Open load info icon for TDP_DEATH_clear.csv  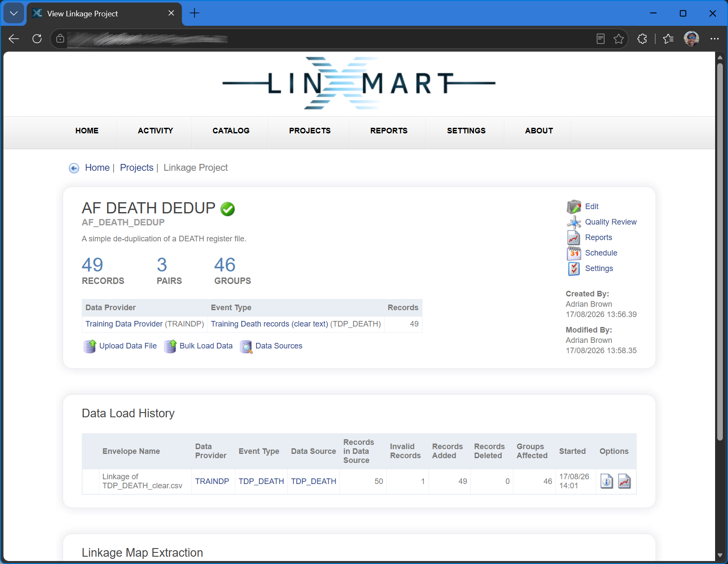(607, 481)
